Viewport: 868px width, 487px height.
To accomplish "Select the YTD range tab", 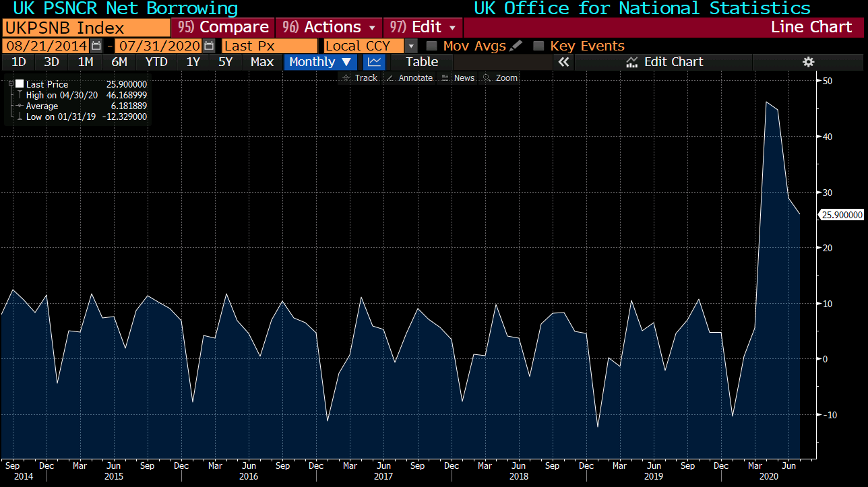I will point(156,62).
